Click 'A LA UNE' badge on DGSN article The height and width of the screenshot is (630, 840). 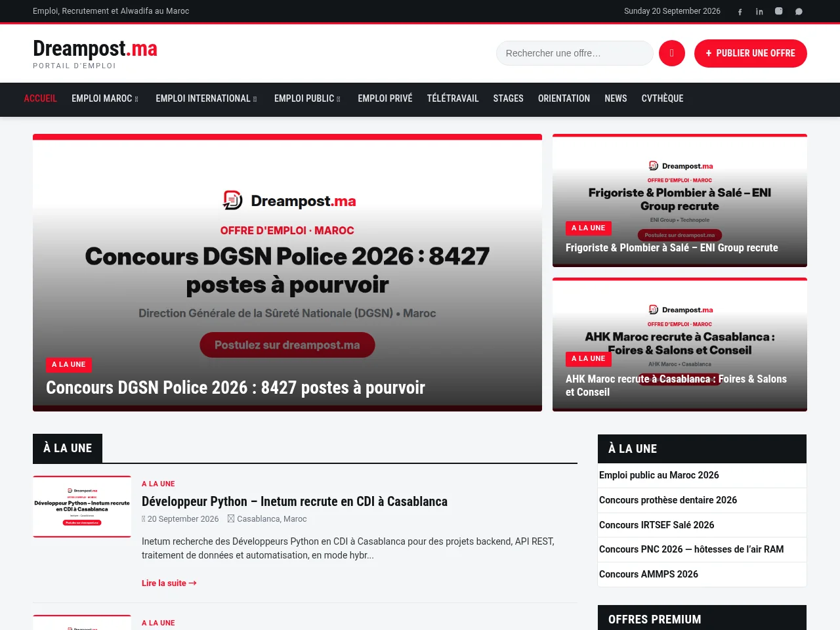69,364
